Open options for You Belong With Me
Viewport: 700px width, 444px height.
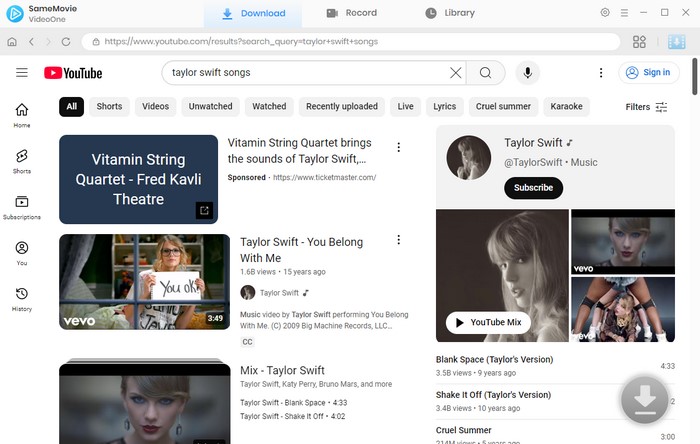click(x=399, y=240)
